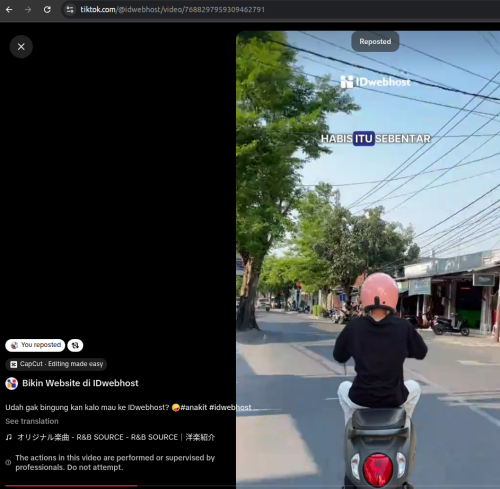This screenshot has width=500, height=489.
Task: Click the CapCut logo icon
Action: (13, 364)
